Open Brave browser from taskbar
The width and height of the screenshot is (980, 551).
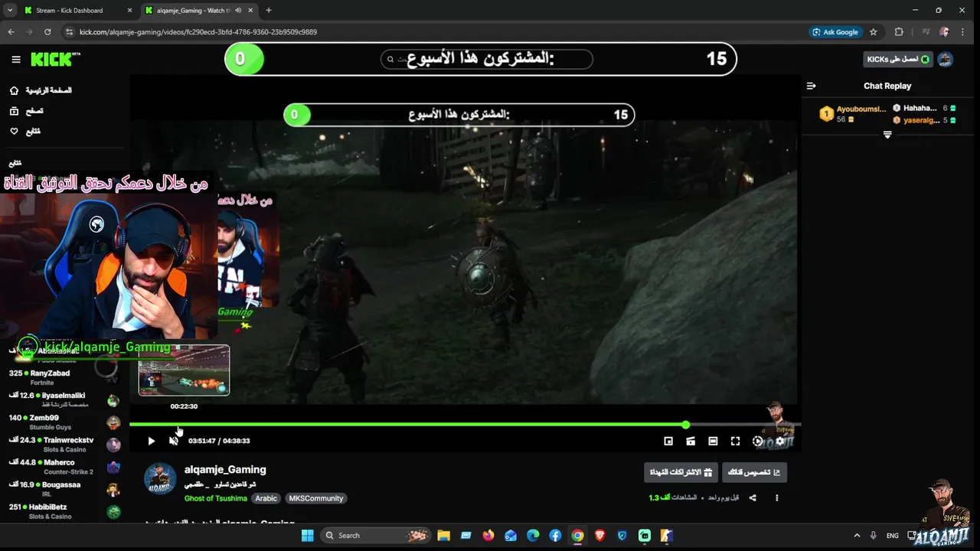[x=599, y=536]
